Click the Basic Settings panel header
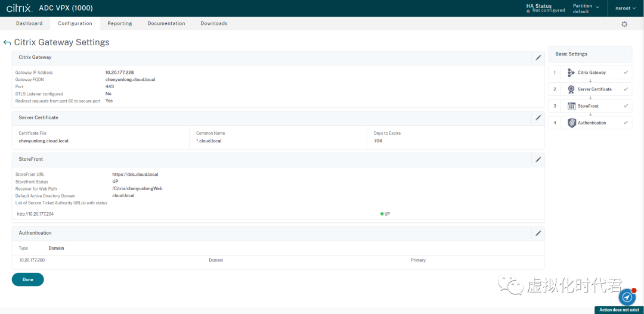Image resolution: width=644 pixels, height=314 pixels. (590, 54)
